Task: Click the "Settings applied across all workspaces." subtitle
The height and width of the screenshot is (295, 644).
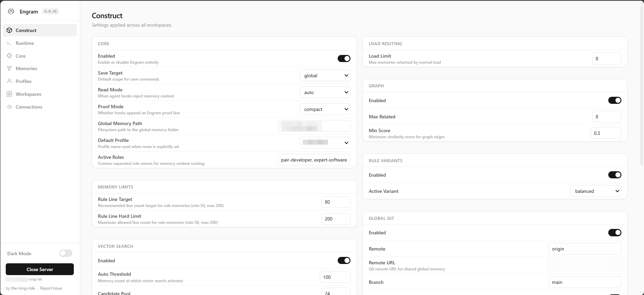Action: click(x=132, y=25)
